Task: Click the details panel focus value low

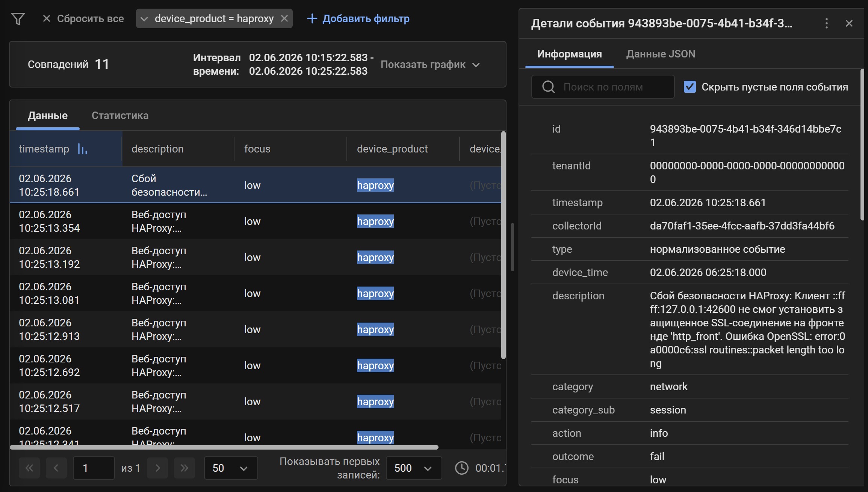Action: pos(658,480)
